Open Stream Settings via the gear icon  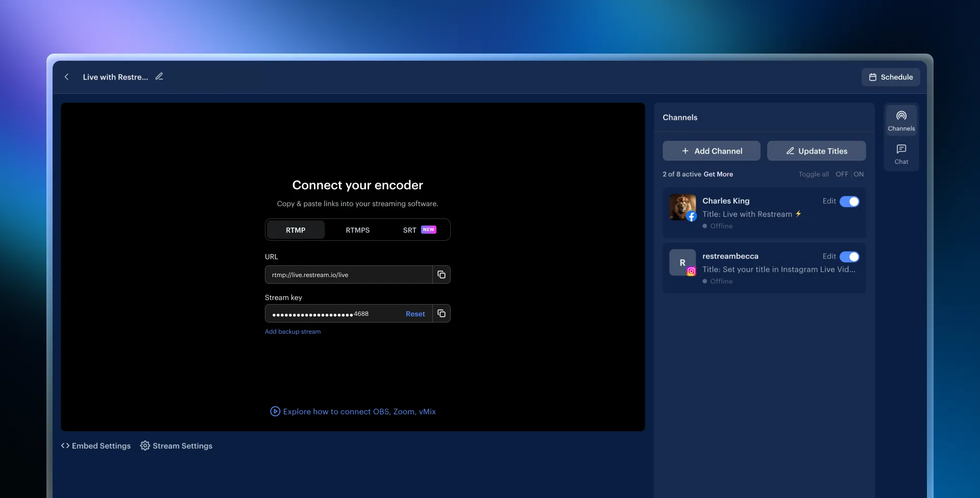click(144, 445)
